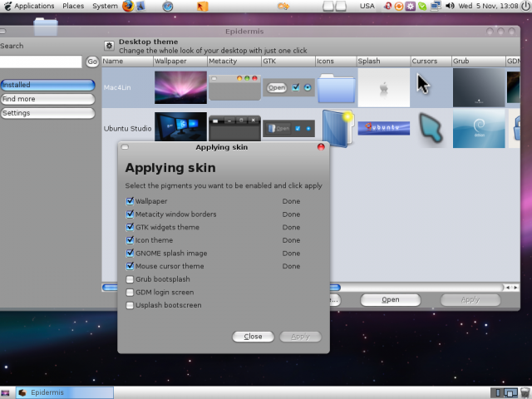This screenshot has height=399, width=532.
Task: Click Wallpaper column header
Action: click(180, 61)
